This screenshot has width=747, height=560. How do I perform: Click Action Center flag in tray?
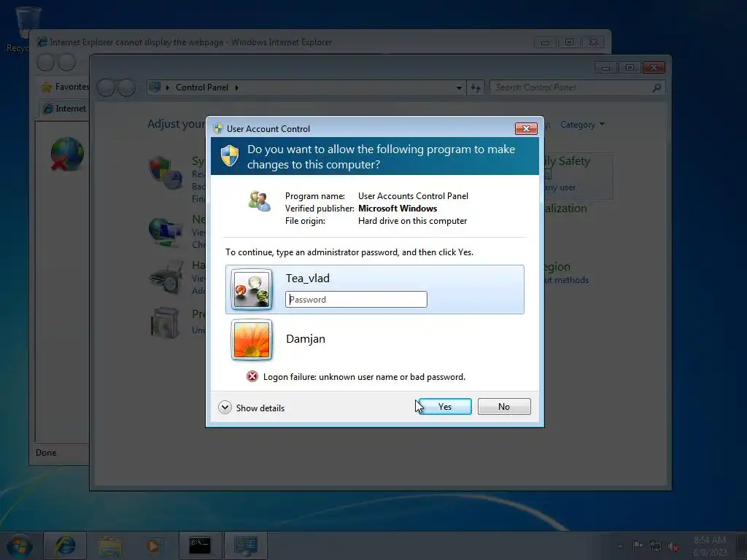click(x=637, y=546)
